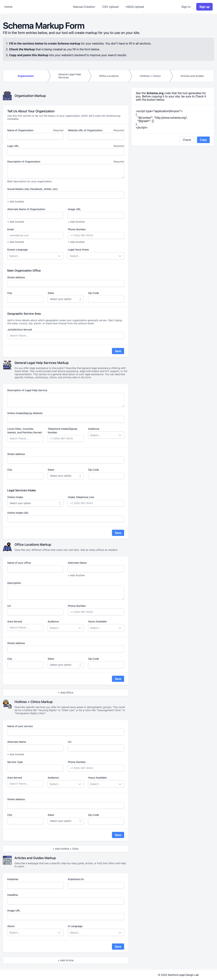Open the Office Locations tab
217x980 pixels.
pos(109,76)
